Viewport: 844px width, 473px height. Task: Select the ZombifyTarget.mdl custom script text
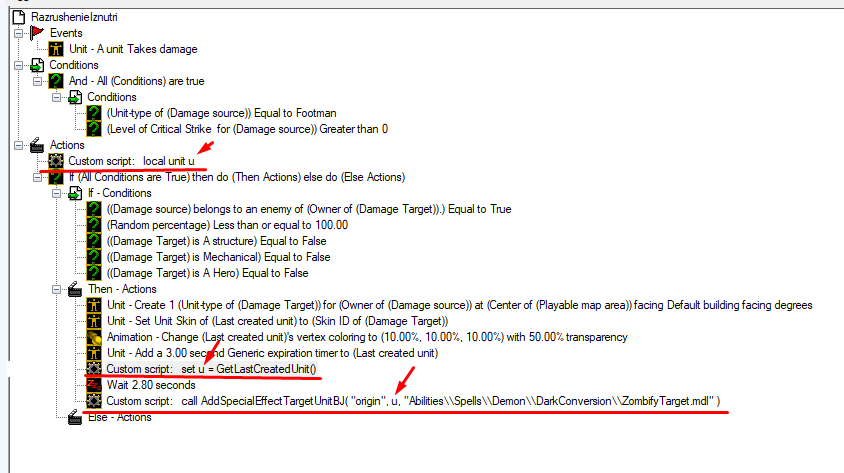pyautogui.click(x=413, y=401)
